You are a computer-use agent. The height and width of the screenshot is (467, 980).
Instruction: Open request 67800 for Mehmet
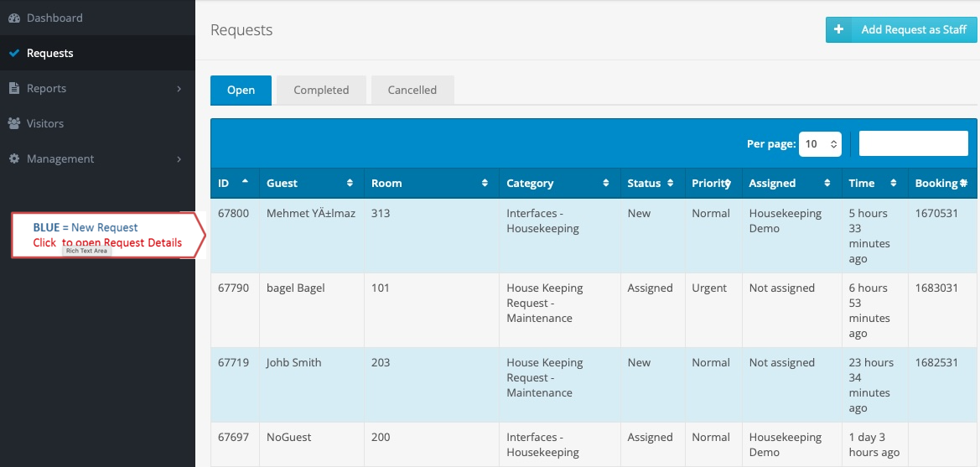coord(594,236)
